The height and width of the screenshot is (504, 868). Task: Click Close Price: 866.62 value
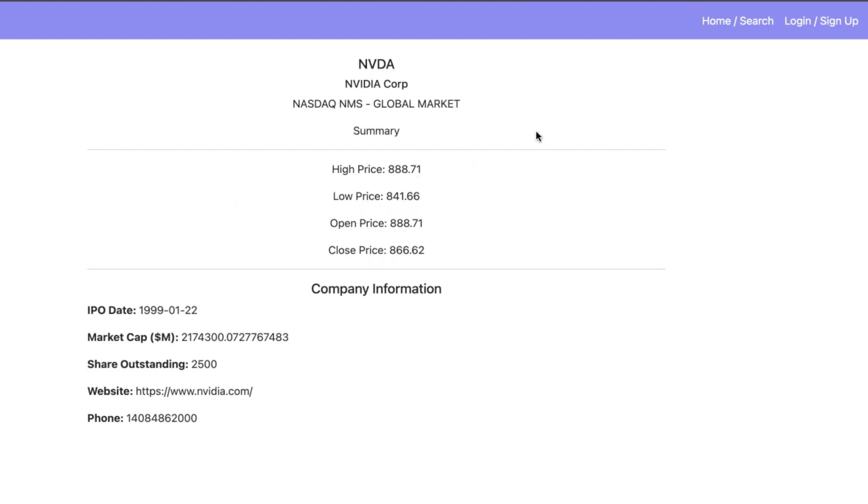pyautogui.click(x=376, y=250)
